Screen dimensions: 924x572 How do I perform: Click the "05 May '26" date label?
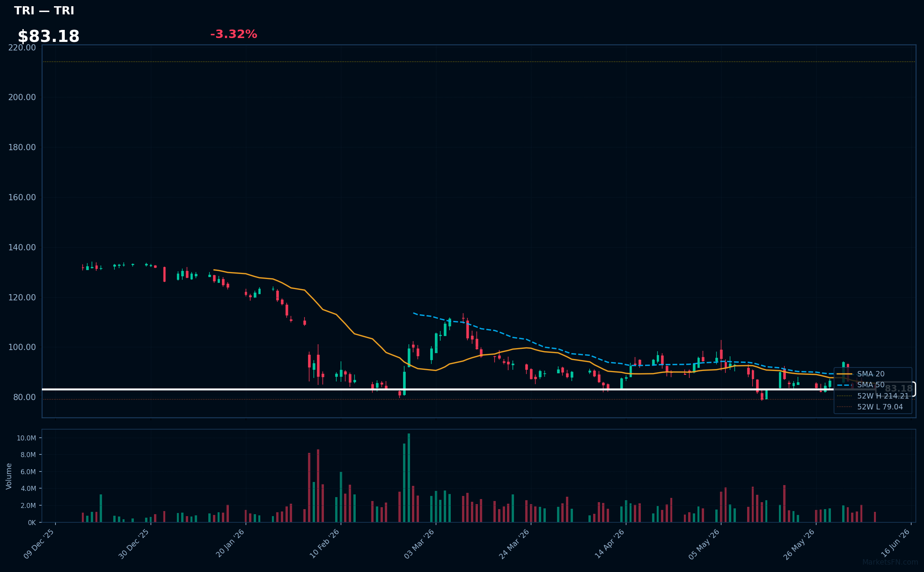[x=704, y=544]
